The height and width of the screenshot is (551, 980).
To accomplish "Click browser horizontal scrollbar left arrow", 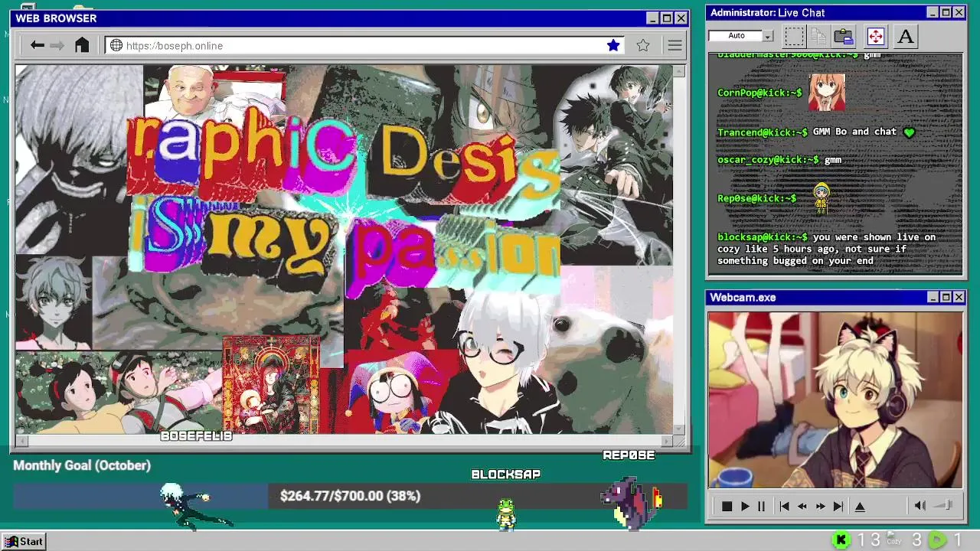I will coord(21,441).
